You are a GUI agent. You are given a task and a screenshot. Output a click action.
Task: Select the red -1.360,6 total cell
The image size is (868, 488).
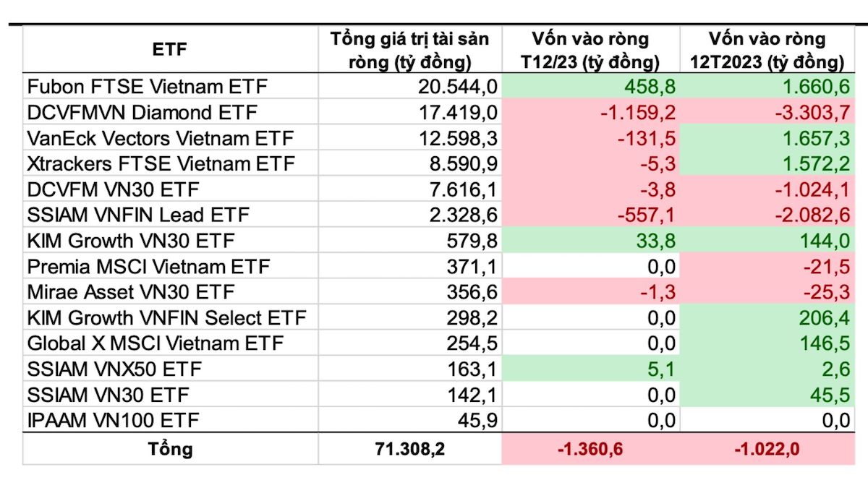pyautogui.click(x=590, y=449)
